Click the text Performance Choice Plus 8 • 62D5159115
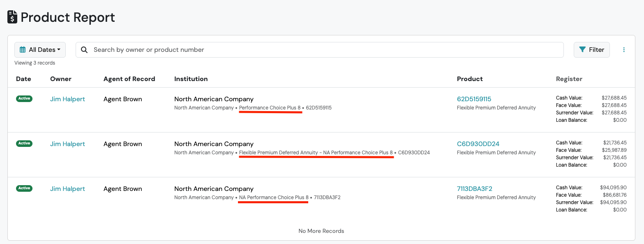 tap(285, 108)
